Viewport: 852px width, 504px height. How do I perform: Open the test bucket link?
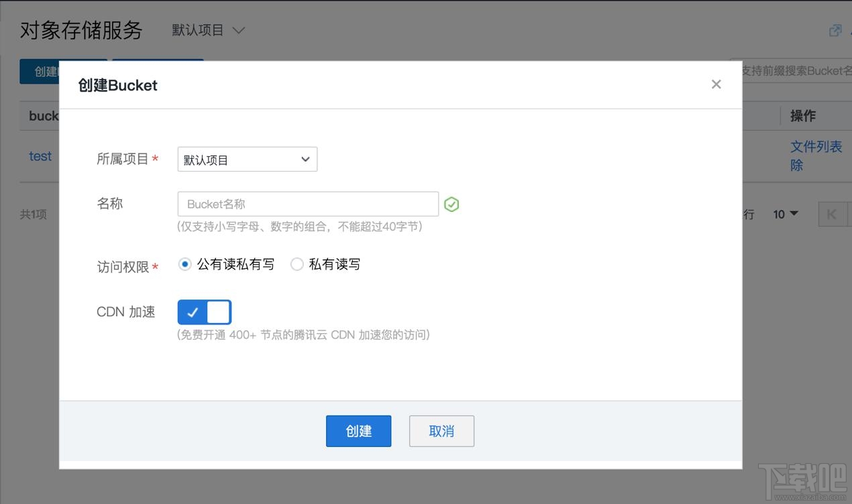[x=40, y=155]
